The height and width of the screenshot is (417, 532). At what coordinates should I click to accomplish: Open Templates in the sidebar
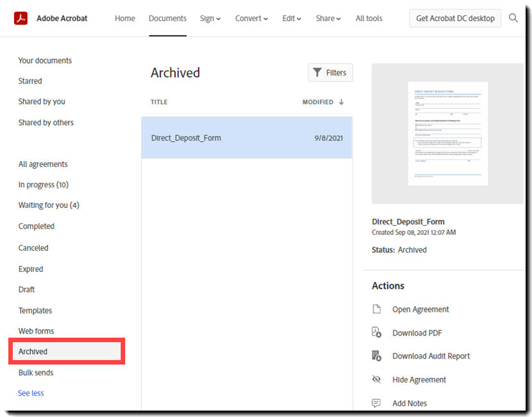35,311
